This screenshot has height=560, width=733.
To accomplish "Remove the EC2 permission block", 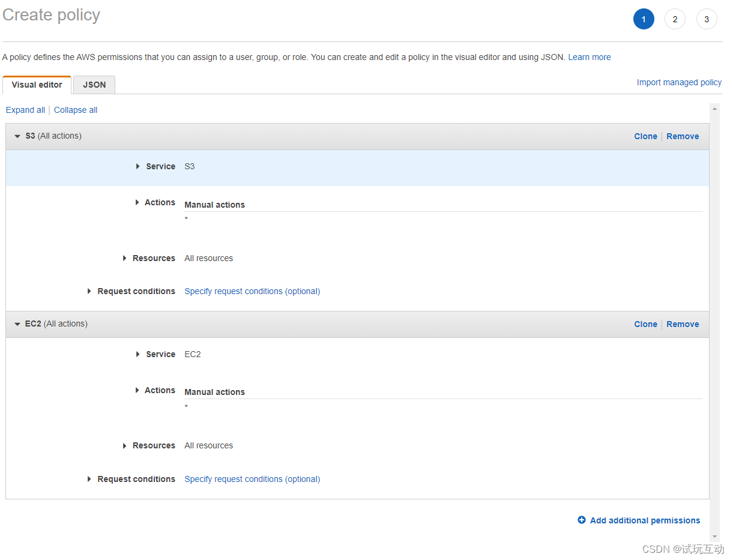I will point(683,324).
